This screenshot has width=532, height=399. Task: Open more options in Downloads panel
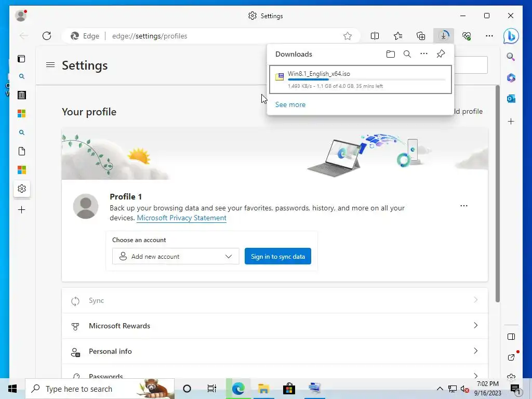click(x=424, y=54)
